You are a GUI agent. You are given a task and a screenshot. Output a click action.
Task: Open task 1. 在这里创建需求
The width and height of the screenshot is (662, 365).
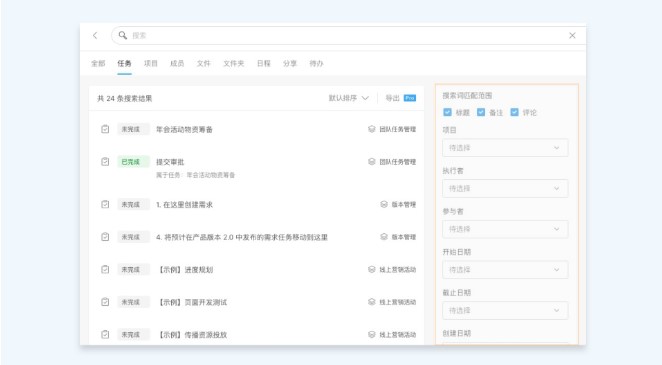(x=184, y=205)
